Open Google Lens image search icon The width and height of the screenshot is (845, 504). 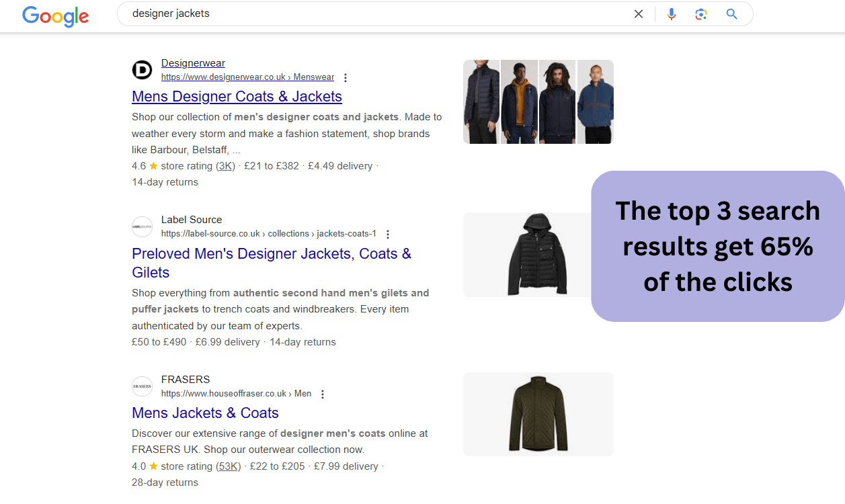coord(701,14)
